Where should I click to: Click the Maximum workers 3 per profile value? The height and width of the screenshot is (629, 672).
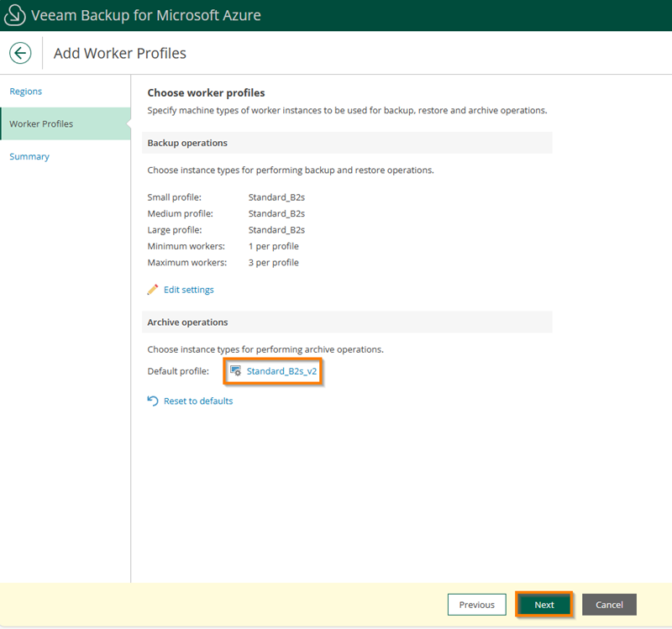[x=274, y=263]
